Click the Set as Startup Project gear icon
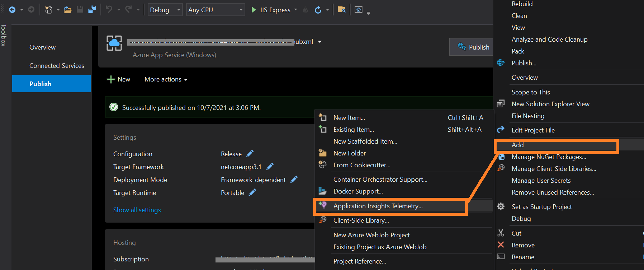The width and height of the screenshot is (644, 270). 501,206
